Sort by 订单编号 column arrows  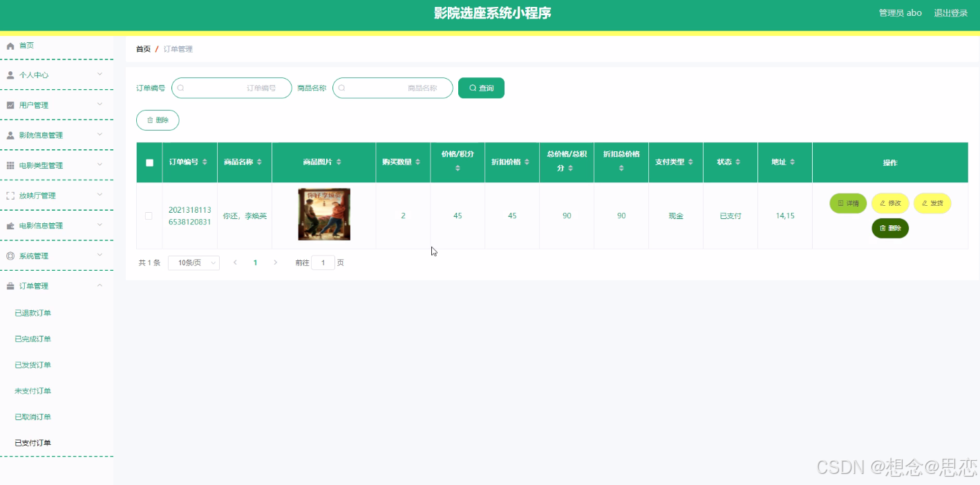[x=205, y=162]
